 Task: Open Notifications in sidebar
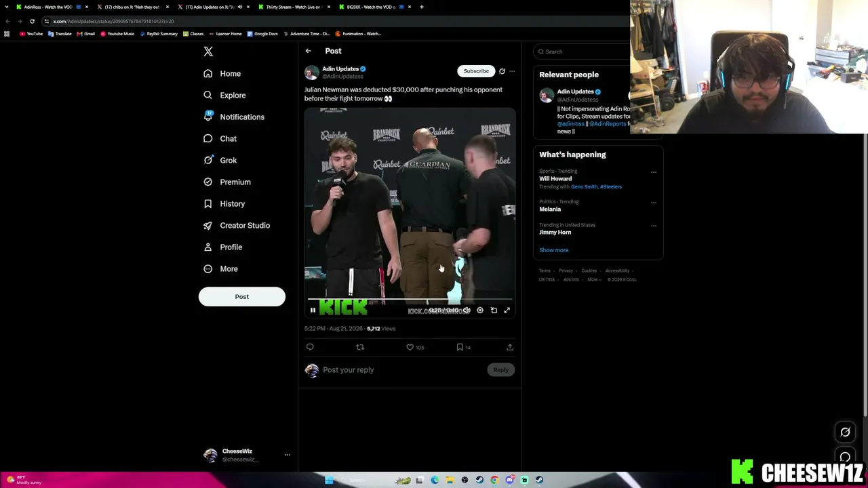234,117
